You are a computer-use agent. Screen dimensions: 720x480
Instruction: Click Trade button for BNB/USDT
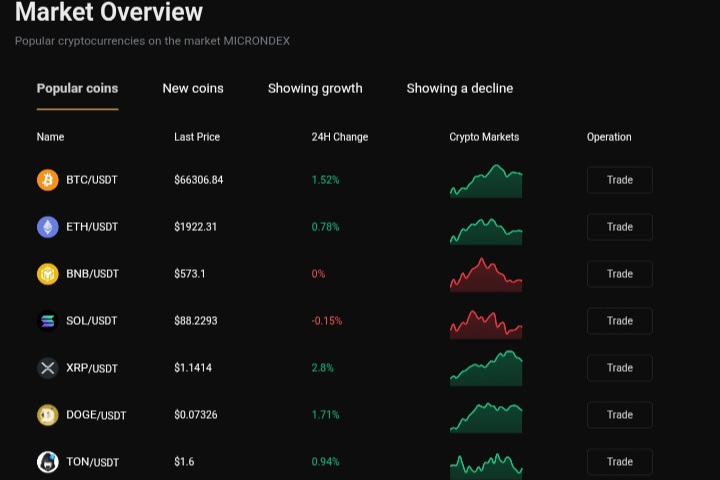point(619,274)
